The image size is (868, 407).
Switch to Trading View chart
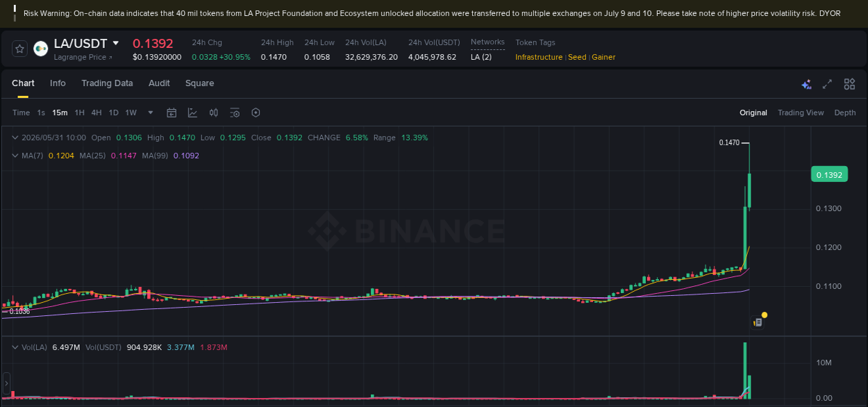click(801, 113)
